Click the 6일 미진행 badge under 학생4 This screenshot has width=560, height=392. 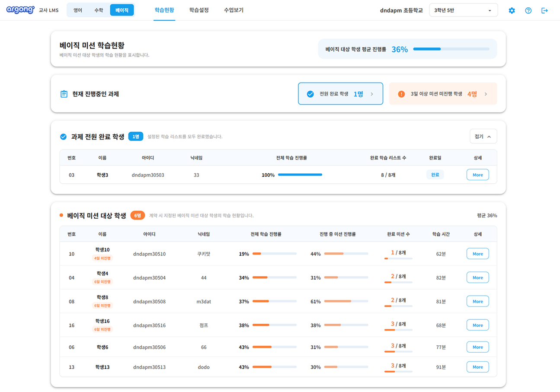point(102,282)
